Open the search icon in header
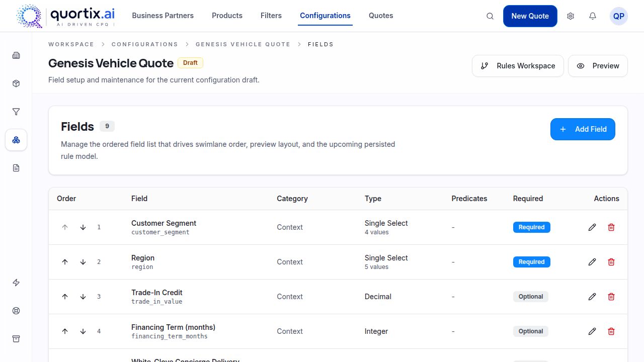Screen dimensions: 644x362 pos(490,16)
